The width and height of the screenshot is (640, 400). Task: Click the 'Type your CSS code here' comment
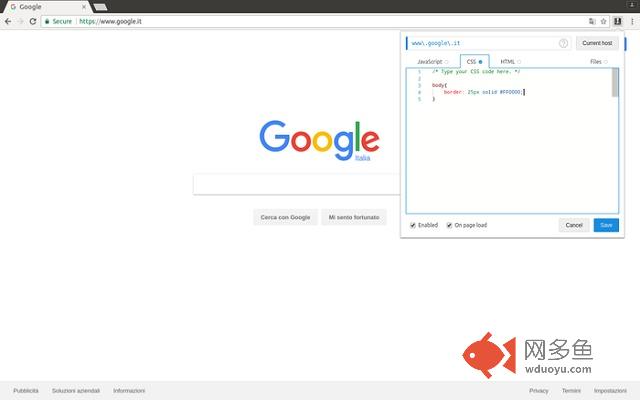(476, 71)
